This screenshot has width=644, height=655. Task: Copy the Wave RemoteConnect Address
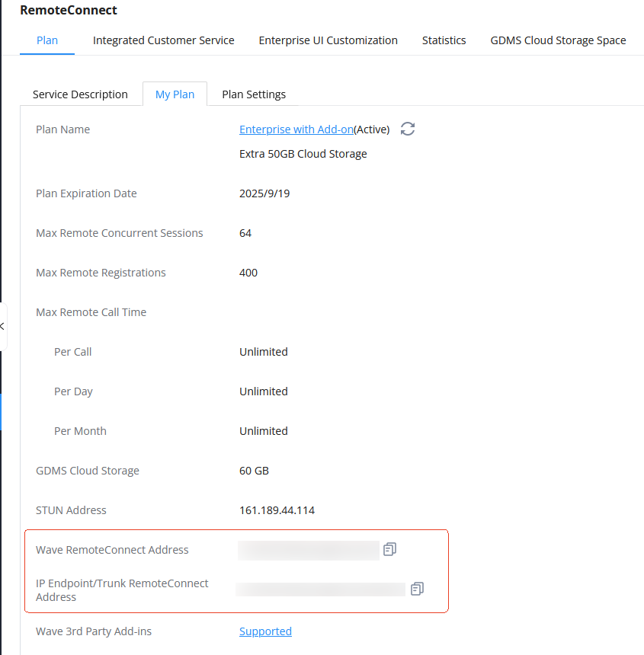(389, 549)
